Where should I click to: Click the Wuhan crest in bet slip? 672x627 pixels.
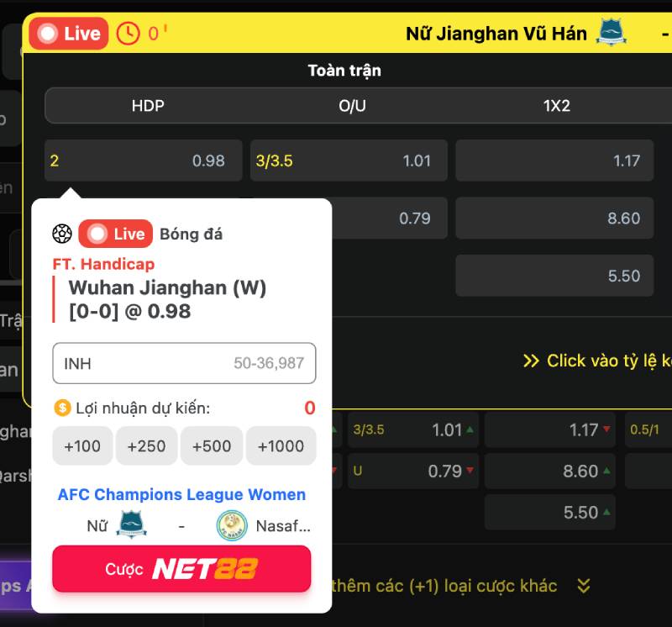[132, 524]
